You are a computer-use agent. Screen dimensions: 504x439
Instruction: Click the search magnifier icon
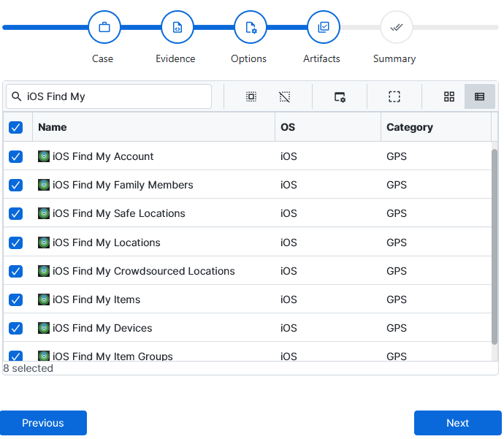pos(16,96)
